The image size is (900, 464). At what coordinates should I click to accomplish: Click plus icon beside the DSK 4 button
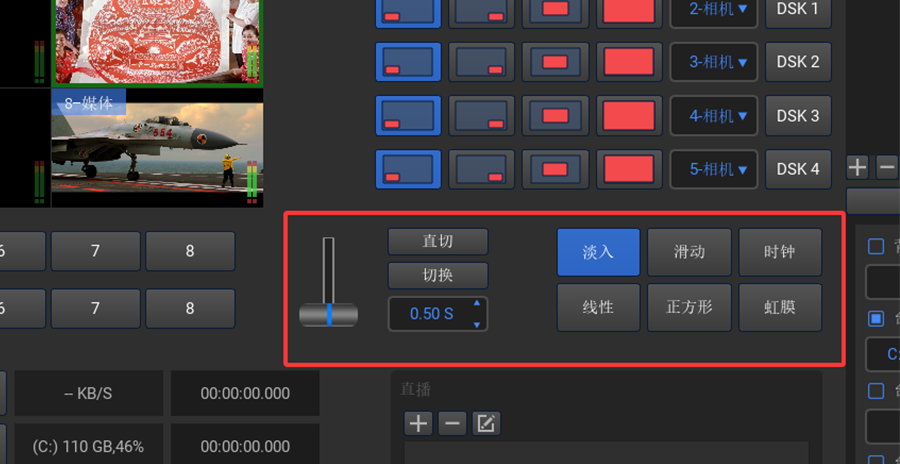coord(858,167)
